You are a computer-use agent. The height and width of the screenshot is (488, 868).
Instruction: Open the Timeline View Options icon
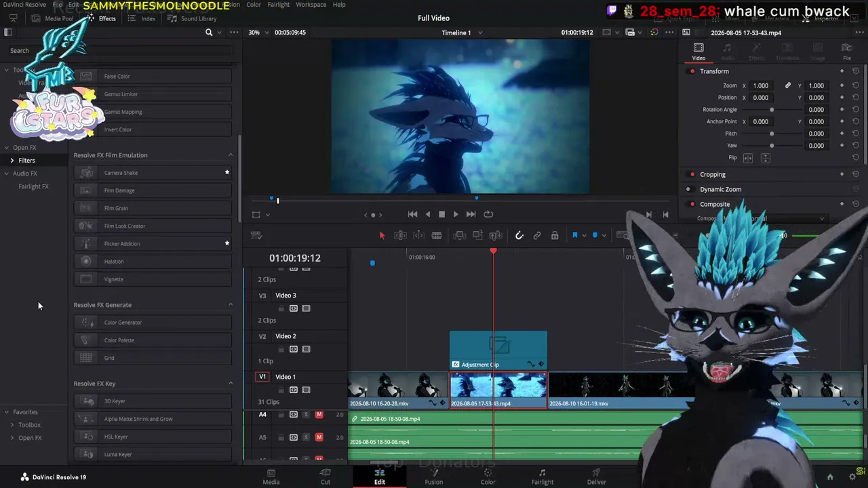256,235
